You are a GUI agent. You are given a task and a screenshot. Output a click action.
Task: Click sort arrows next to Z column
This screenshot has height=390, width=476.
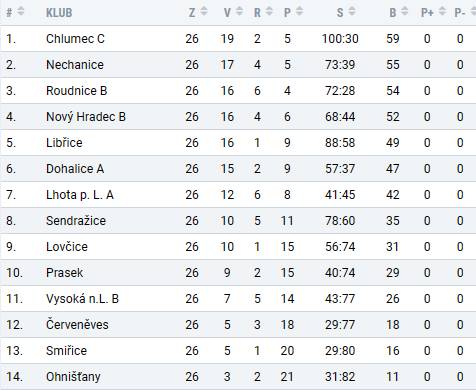pos(204,12)
